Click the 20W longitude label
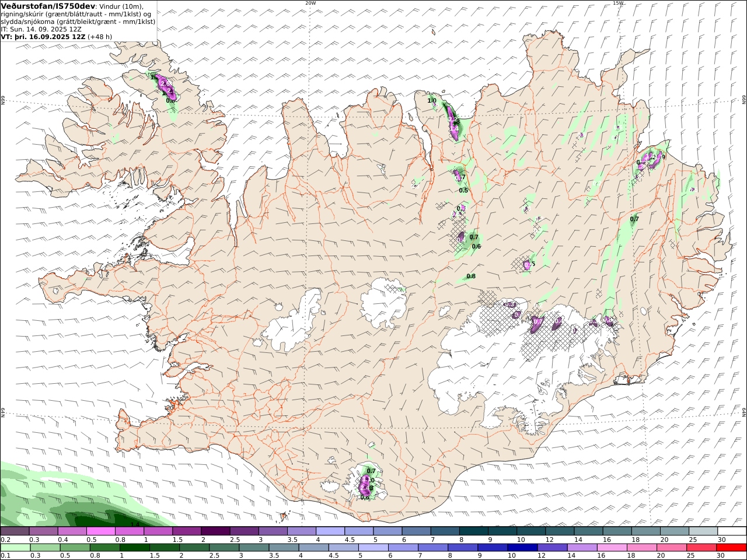 [x=310, y=3]
